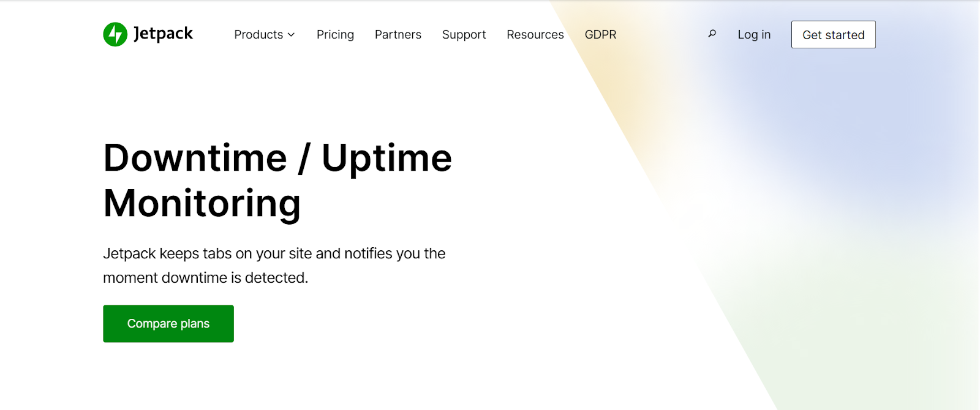This screenshot has width=980, height=410.
Task: Click the 'Jetpack keeps tabs on your site' paragraph
Action: [274, 266]
